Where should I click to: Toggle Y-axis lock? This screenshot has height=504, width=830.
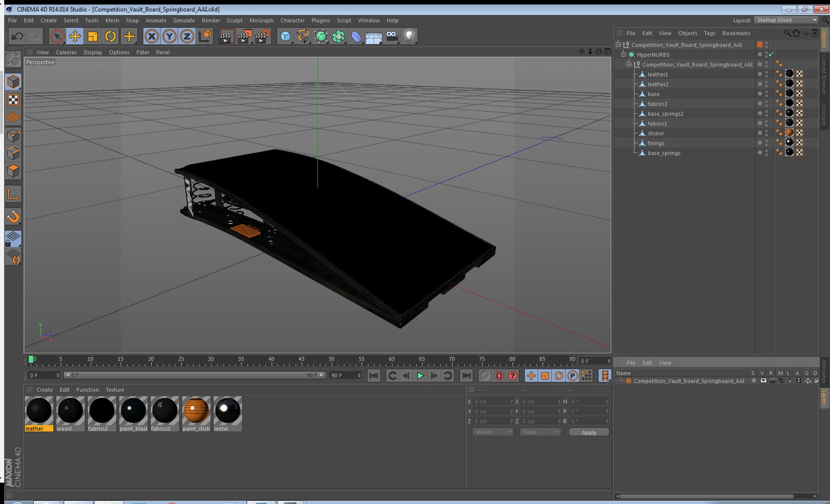(x=169, y=36)
